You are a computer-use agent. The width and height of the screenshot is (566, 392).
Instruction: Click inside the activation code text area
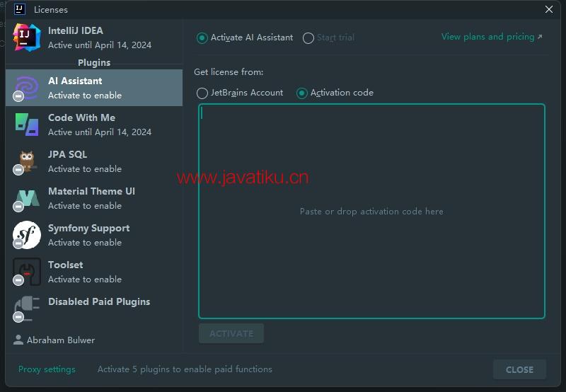(371, 211)
